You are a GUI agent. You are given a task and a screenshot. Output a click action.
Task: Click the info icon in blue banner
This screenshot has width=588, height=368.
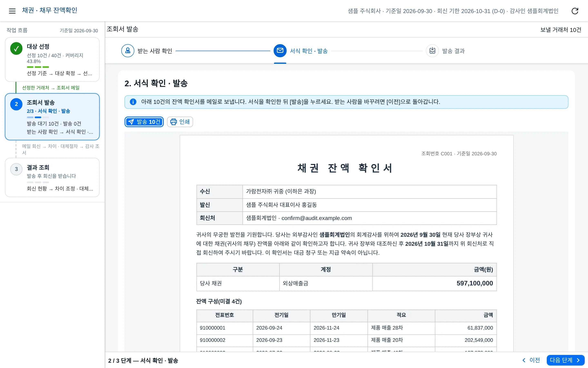coord(133,102)
